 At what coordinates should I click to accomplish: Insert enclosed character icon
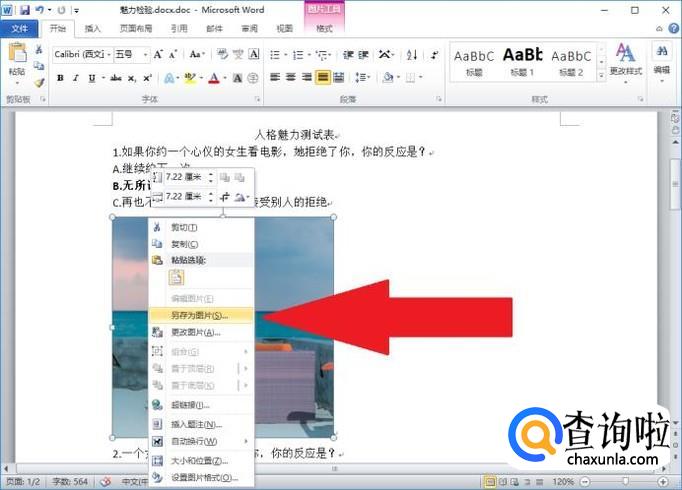coord(253,78)
